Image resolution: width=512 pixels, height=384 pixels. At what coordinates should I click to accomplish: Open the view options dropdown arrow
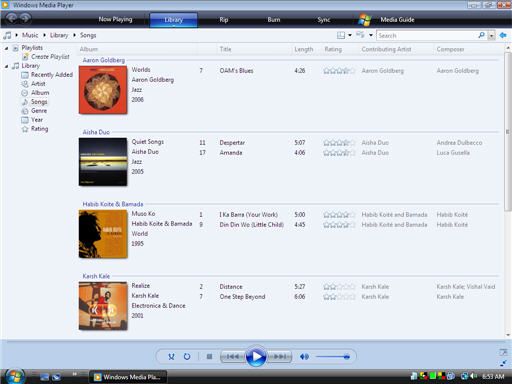(370, 35)
